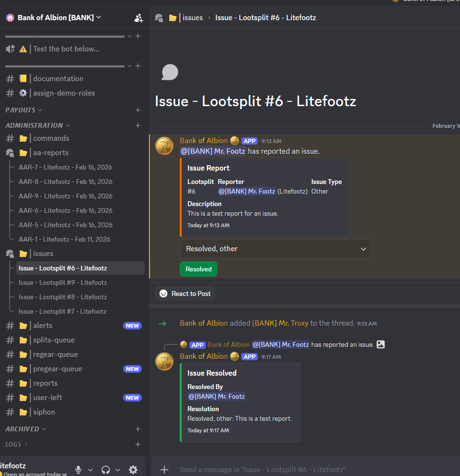Viewport: 460px width, 476px height.
Task: Click the invite people icon beside server name
Action: [x=138, y=18]
